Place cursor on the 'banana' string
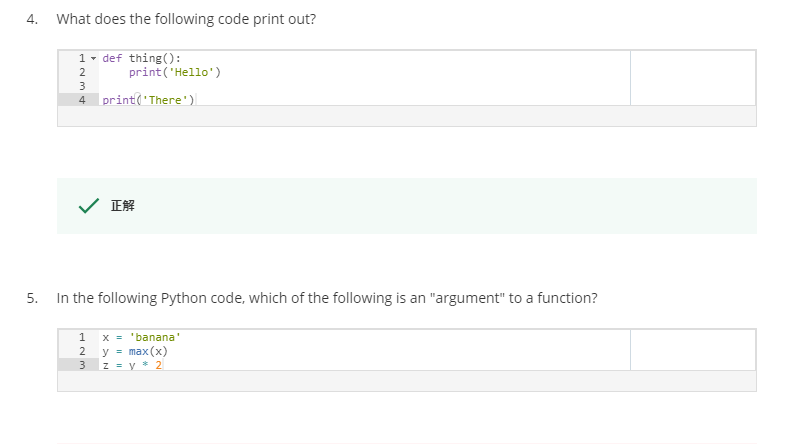 (x=155, y=337)
